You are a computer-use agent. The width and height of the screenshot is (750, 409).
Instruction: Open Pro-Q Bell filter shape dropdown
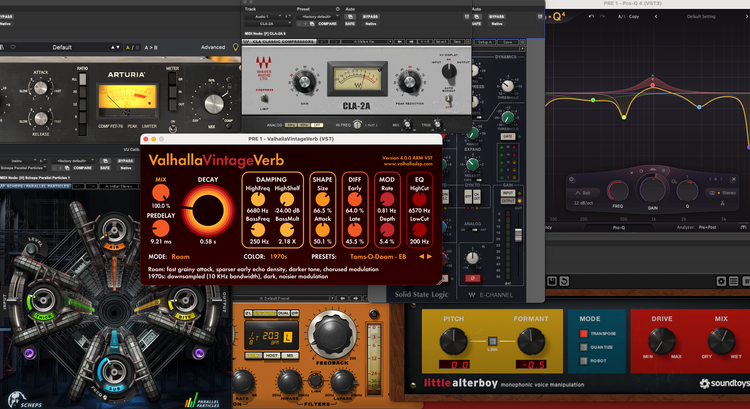[x=583, y=193]
